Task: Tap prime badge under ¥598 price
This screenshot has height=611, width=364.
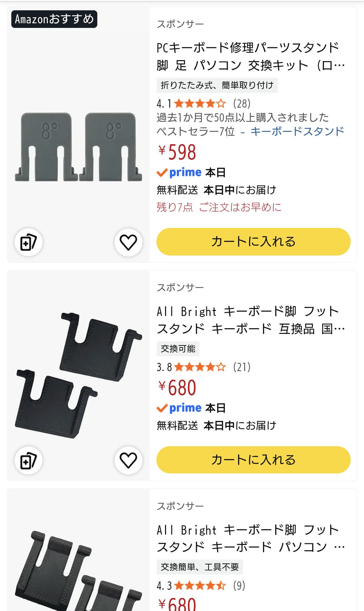Action: click(x=179, y=172)
